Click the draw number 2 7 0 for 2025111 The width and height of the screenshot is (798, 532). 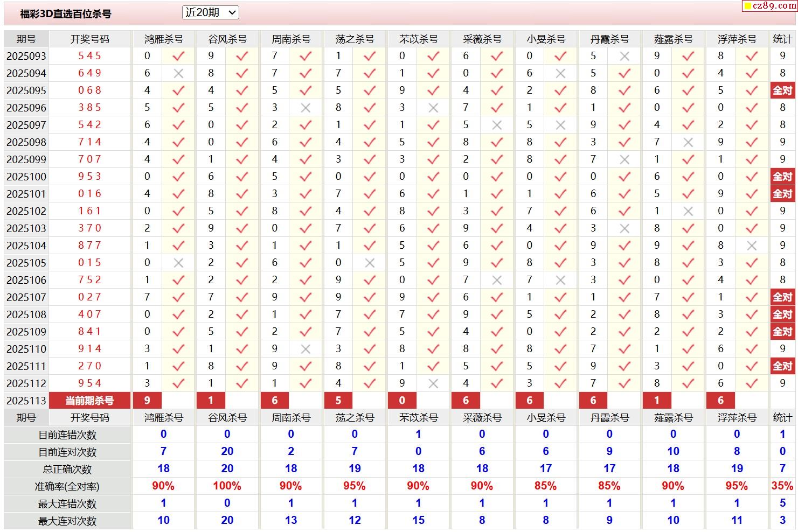click(x=89, y=366)
